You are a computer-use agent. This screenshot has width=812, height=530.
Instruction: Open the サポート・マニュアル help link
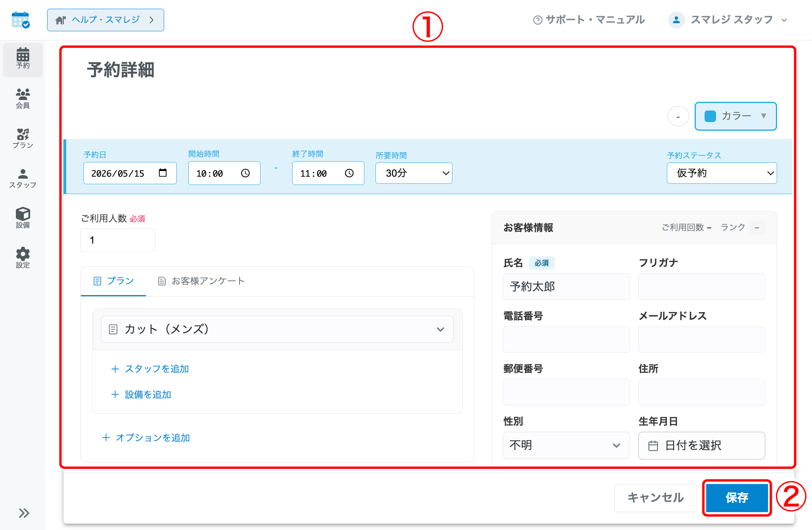(x=589, y=20)
